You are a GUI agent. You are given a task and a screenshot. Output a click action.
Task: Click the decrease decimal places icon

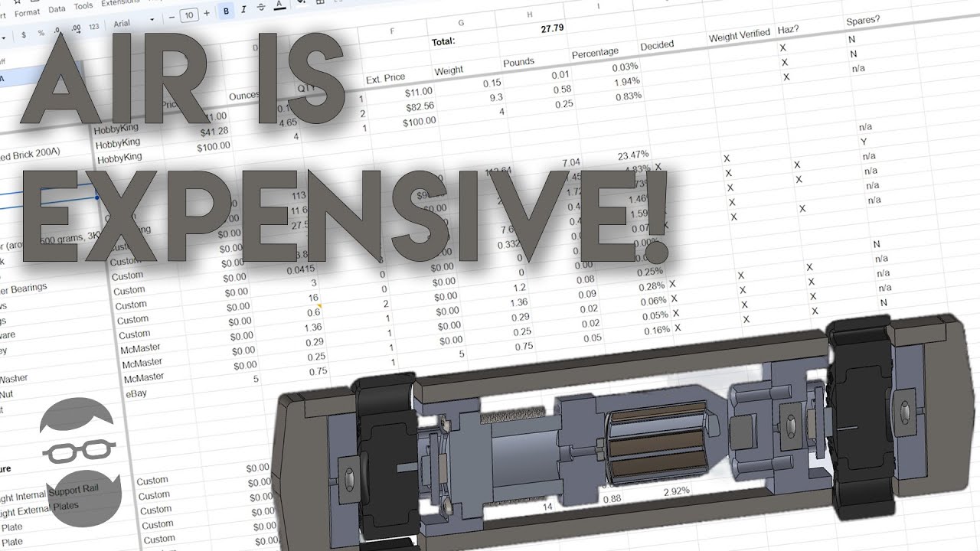pyautogui.click(x=58, y=31)
